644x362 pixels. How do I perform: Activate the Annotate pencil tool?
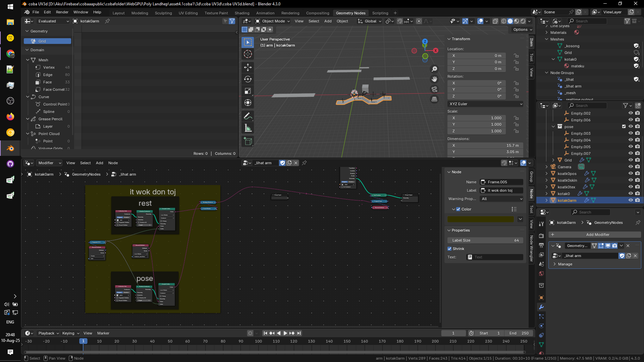pos(248,116)
